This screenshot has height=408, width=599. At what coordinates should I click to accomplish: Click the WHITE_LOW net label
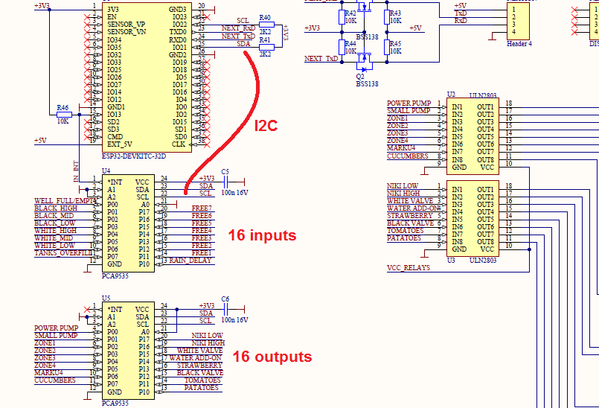(55, 245)
